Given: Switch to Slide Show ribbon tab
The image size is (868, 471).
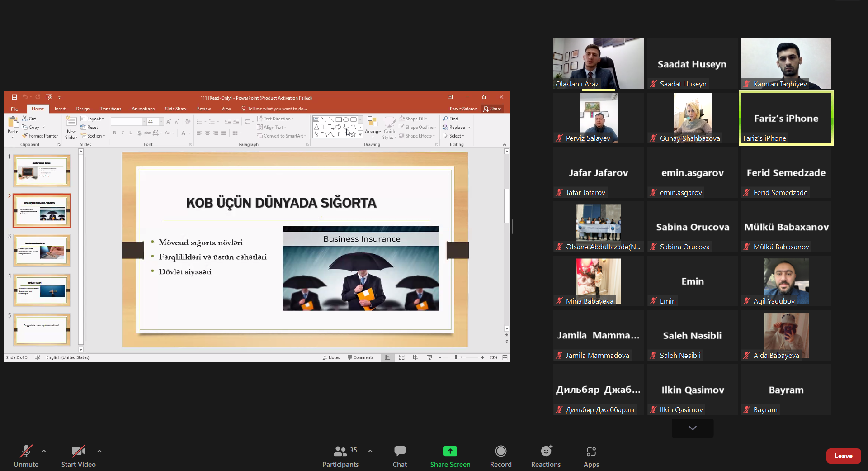Looking at the screenshot, I should click(x=175, y=109).
